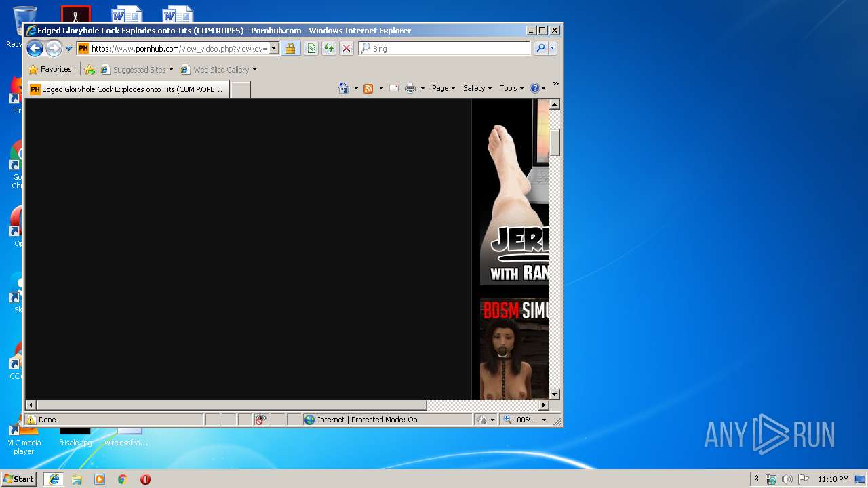868x488 pixels.
Task: Open a new blank tab
Action: 240,89
